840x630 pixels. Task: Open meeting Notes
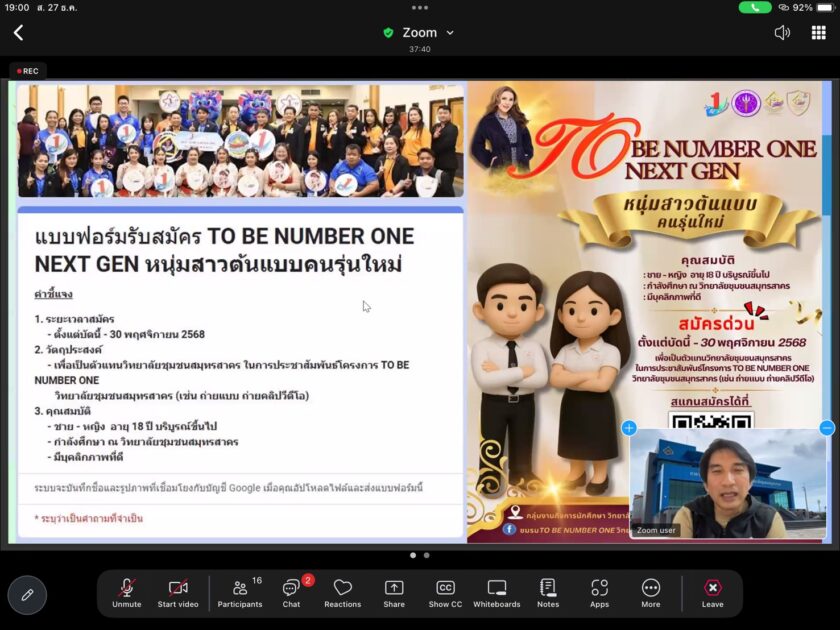click(548, 592)
